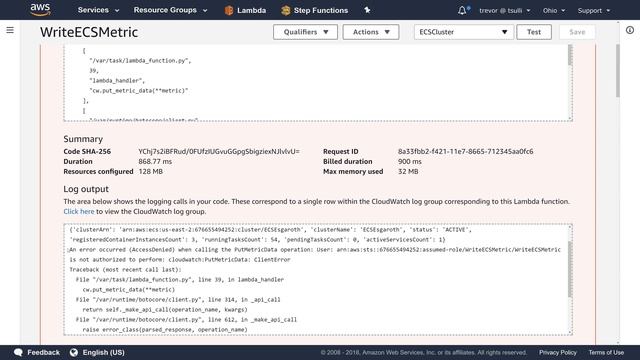Viewport: 640px width, 360px height.
Task: Click the Log output heading
Action: tap(86, 189)
